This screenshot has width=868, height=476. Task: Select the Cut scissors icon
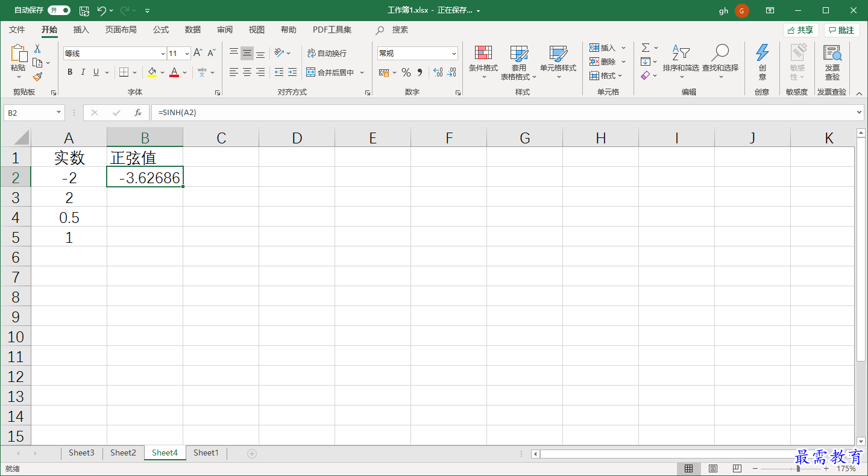[x=37, y=48]
